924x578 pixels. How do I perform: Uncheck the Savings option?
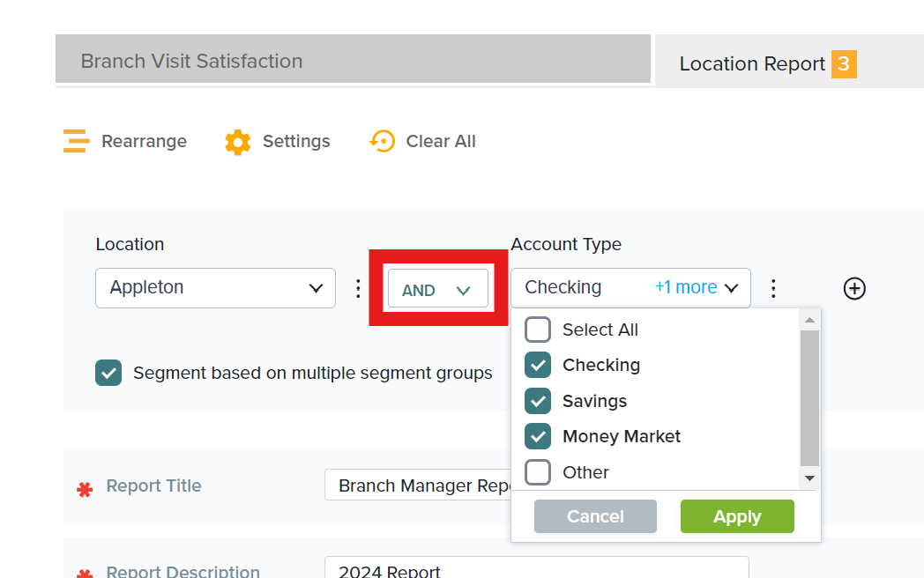pyautogui.click(x=538, y=401)
